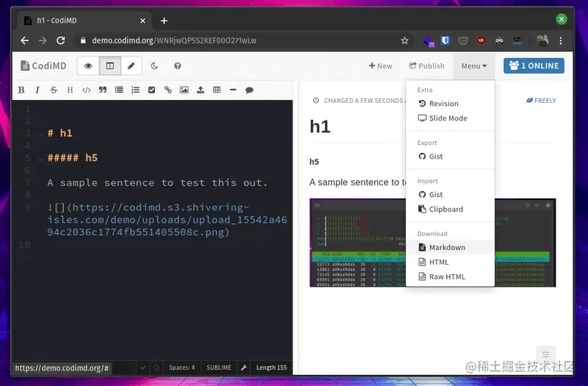The width and height of the screenshot is (588, 386).
Task: Insert an image tag
Action: click(184, 90)
